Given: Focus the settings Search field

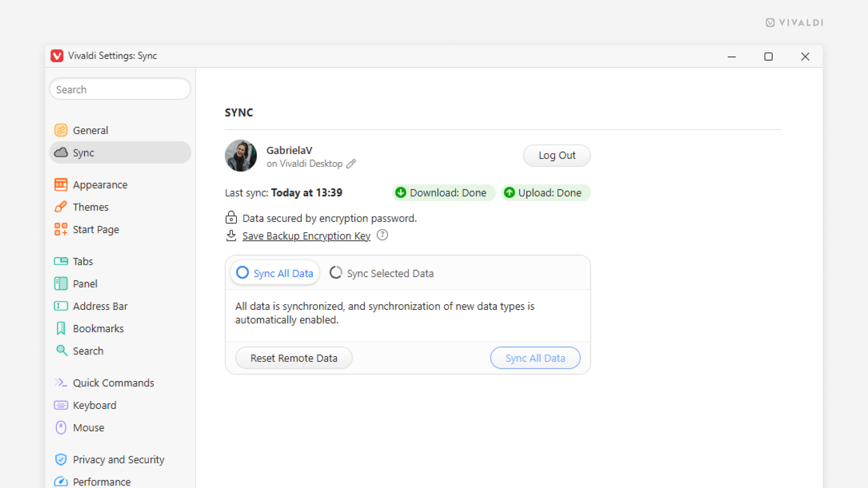Looking at the screenshot, I should (x=120, y=89).
